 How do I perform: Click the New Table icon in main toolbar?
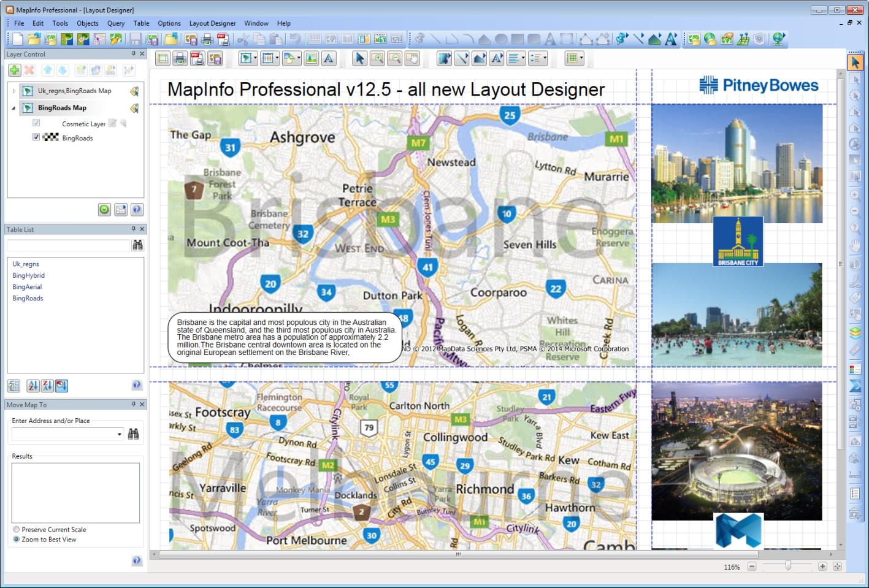pyautogui.click(x=17, y=39)
